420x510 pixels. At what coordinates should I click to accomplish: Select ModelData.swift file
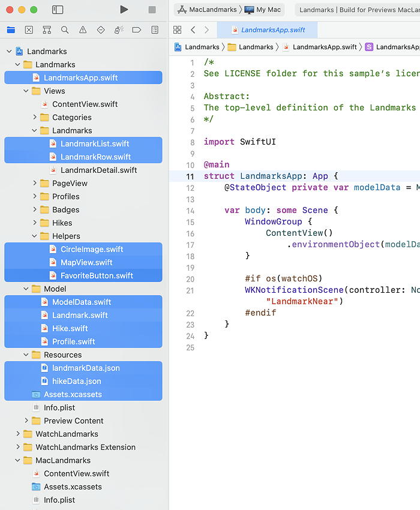click(83, 302)
